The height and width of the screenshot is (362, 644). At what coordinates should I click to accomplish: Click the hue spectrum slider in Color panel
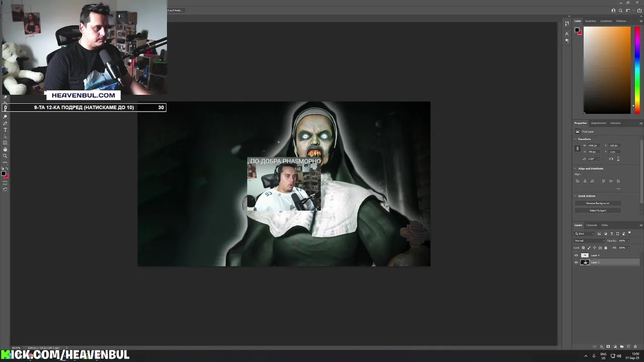click(x=637, y=69)
